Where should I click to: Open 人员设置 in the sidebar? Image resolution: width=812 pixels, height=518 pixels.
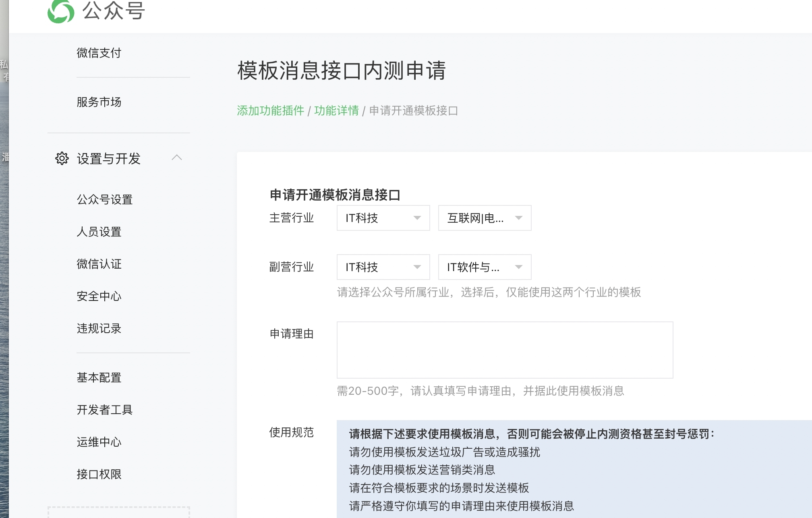pyautogui.click(x=99, y=232)
